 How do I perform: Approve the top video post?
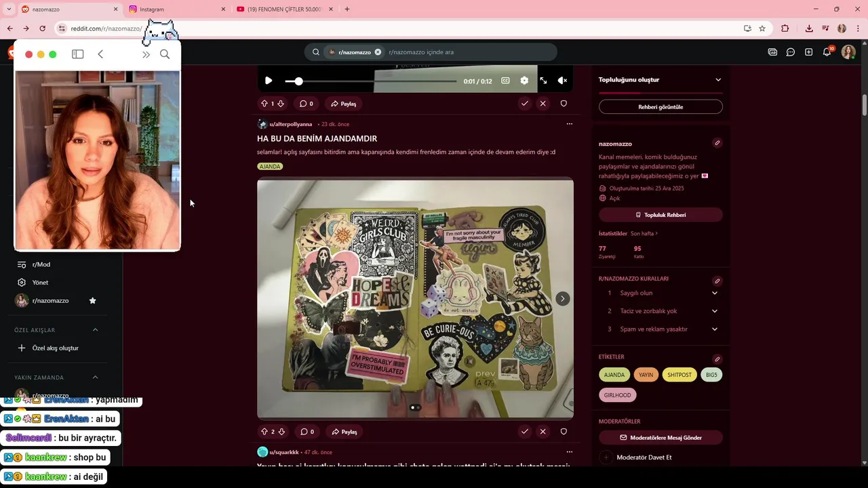[x=524, y=104]
